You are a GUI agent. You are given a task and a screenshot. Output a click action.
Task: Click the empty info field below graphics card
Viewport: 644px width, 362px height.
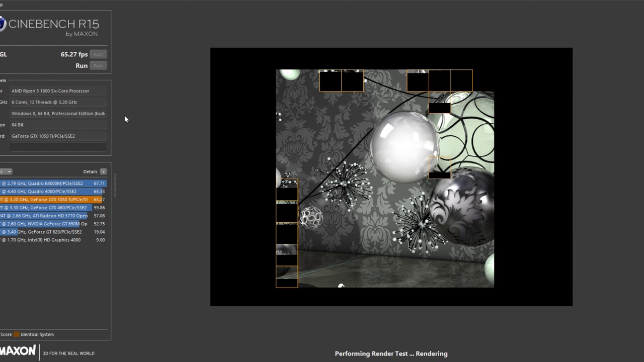coord(58,147)
